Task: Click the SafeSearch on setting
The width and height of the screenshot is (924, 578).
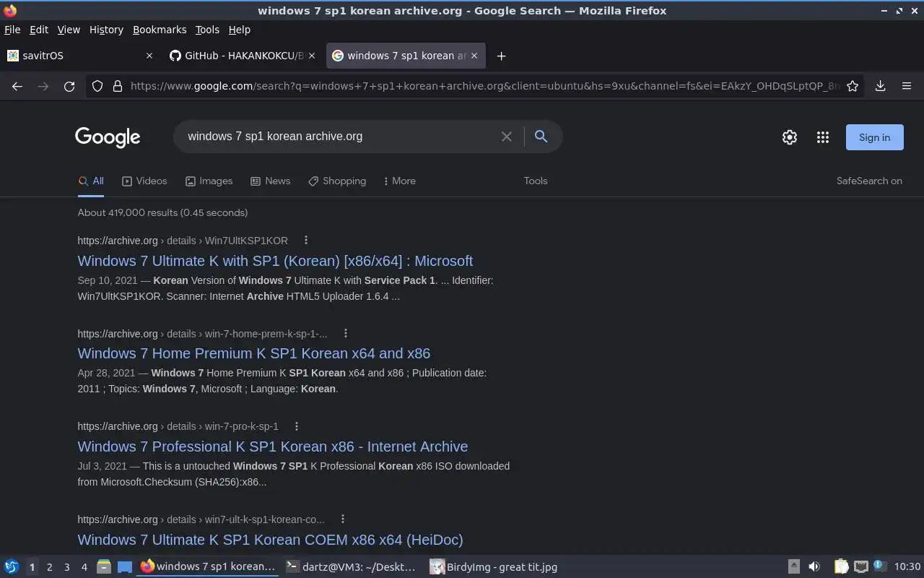Action: pos(869,181)
